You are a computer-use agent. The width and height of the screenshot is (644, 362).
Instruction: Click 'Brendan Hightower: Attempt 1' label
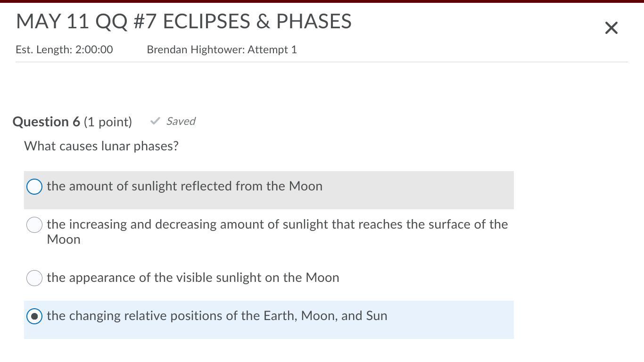click(x=222, y=49)
